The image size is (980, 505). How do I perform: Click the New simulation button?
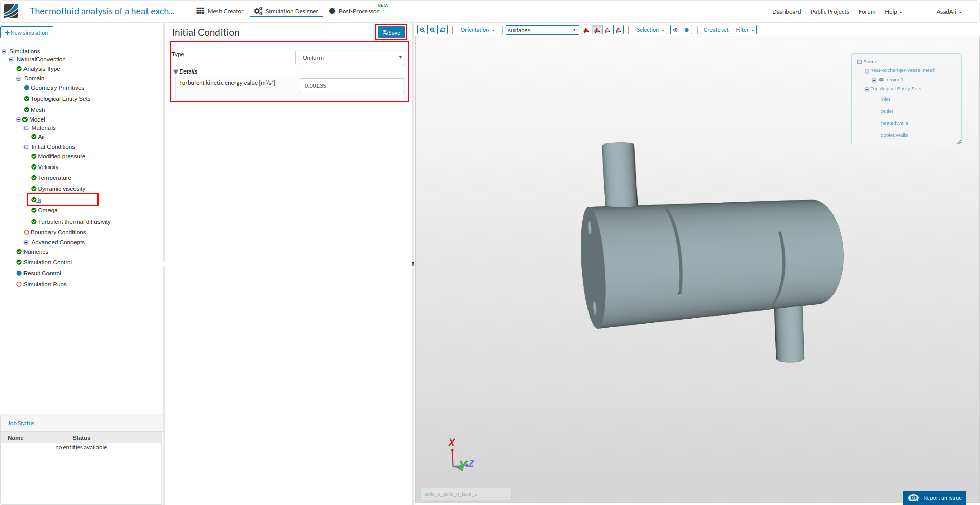click(27, 33)
